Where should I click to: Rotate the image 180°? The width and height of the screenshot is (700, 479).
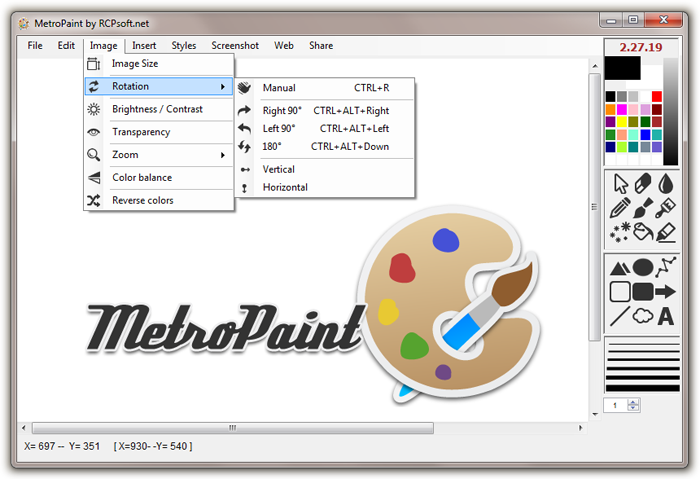coord(325,146)
